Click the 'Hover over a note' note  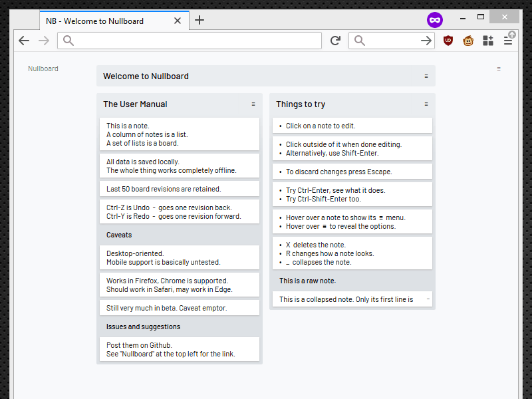(x=352, y=222)
